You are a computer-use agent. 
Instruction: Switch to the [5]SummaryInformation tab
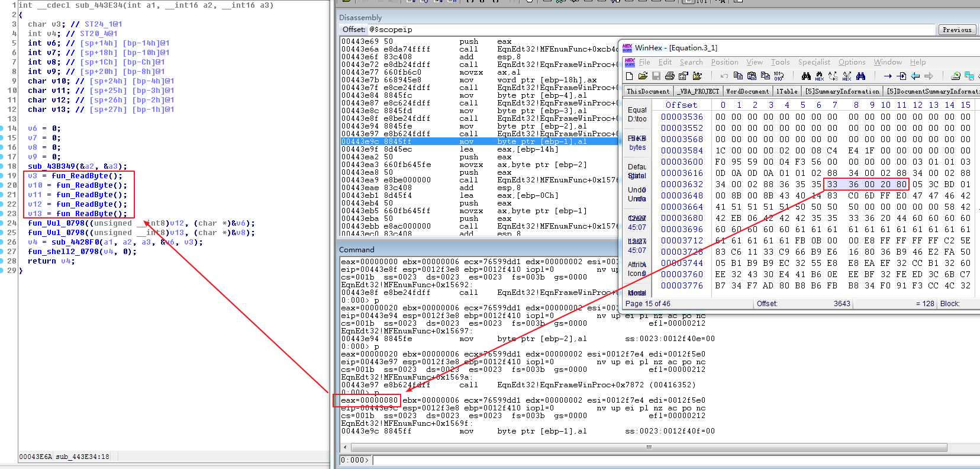pos(842,91)
